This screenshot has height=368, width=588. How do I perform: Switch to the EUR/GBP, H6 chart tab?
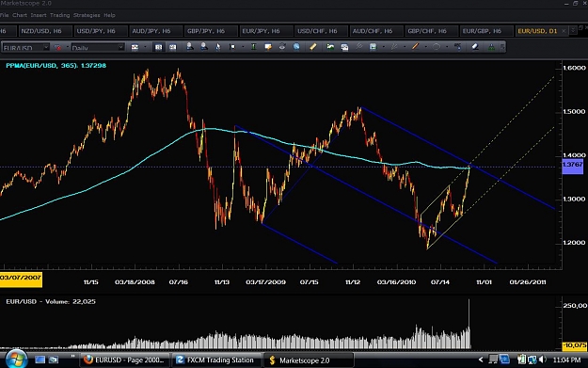[486, 31]
